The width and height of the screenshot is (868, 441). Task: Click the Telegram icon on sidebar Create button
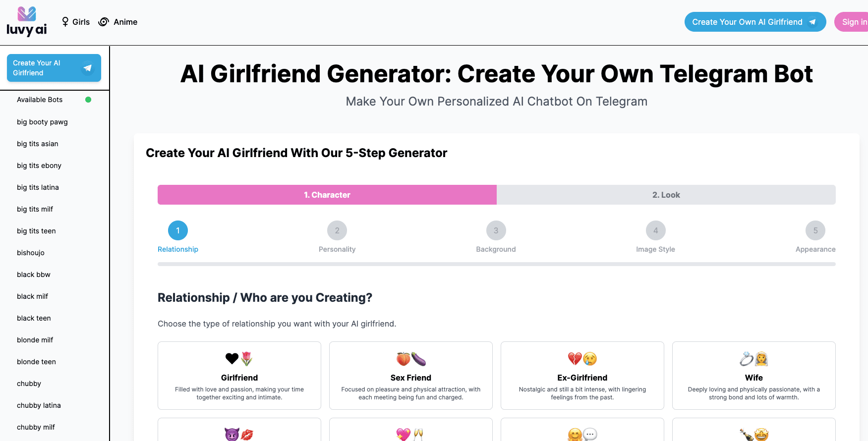88,68
